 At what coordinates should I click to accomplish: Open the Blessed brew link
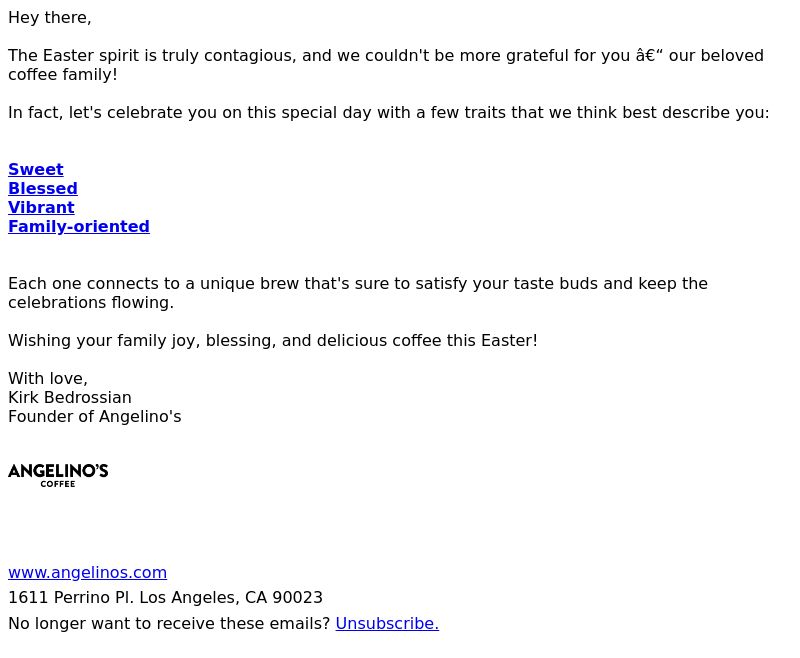[x=43, y=188]
